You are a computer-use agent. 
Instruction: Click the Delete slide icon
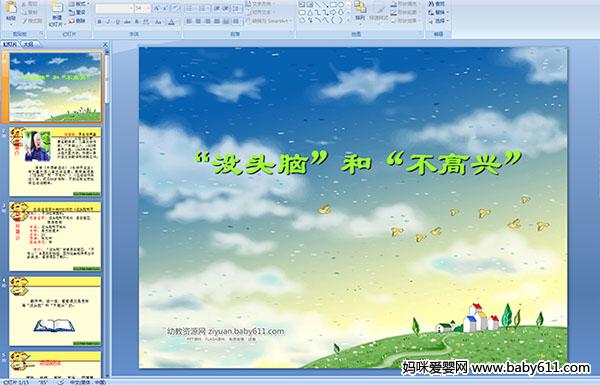(77, 21)
